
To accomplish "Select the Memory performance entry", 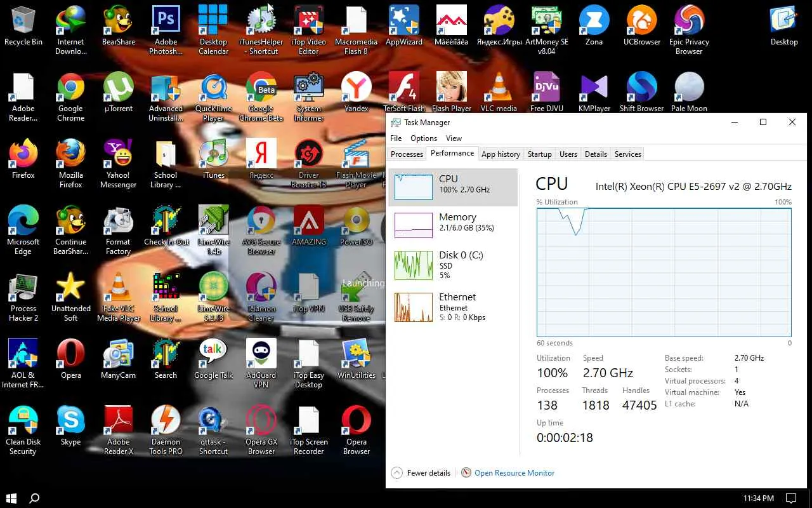I will coord(453,225).
